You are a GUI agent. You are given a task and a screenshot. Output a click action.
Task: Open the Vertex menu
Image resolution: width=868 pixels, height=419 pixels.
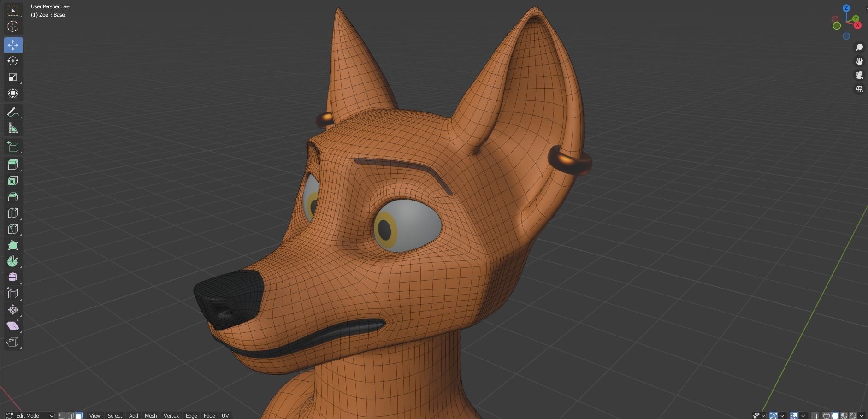coord(171,415)
